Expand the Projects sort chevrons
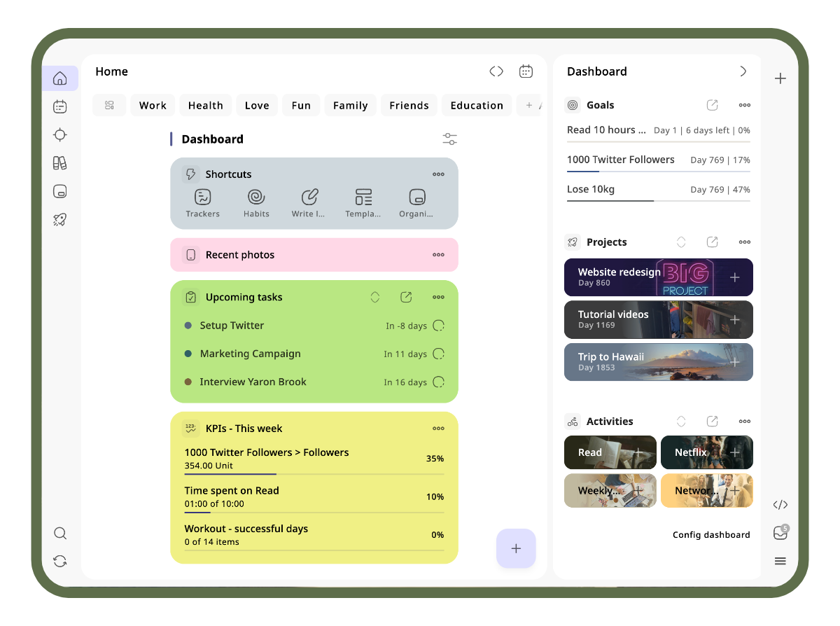This screenshot has height=626, width=840. click(x=680, y=242)
